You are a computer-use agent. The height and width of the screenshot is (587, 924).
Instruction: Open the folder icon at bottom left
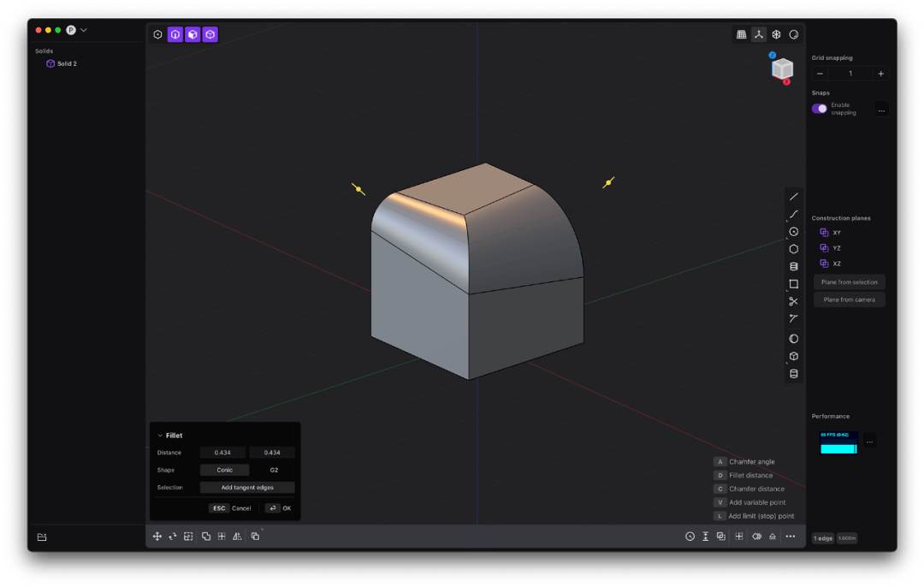pos(41,537)
